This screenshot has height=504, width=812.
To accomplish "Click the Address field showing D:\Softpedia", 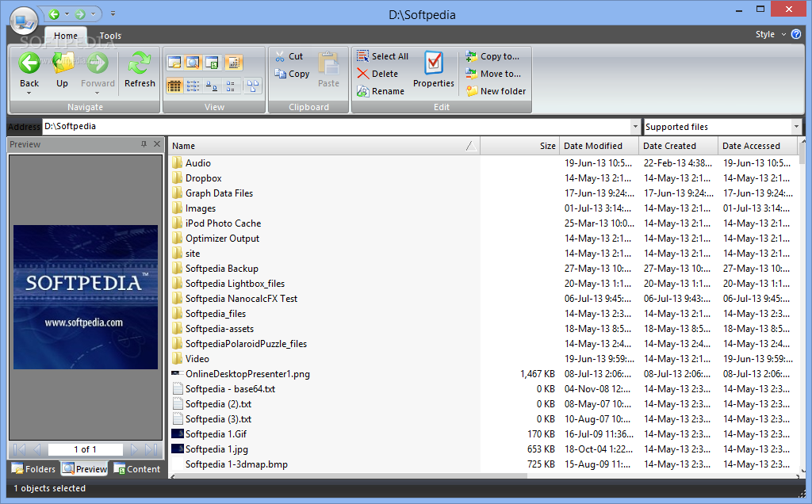I will point(336,126).
